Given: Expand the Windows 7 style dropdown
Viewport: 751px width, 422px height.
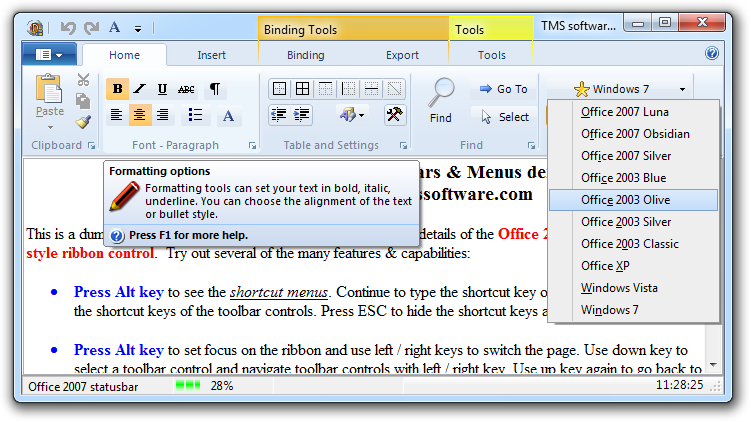Looking at the screenshot, I should point(630,89).
